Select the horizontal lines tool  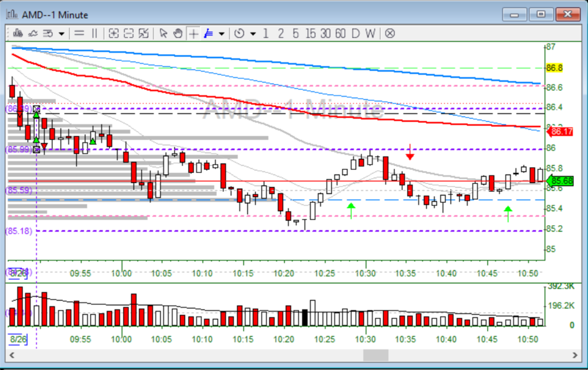tap(79, 34)
